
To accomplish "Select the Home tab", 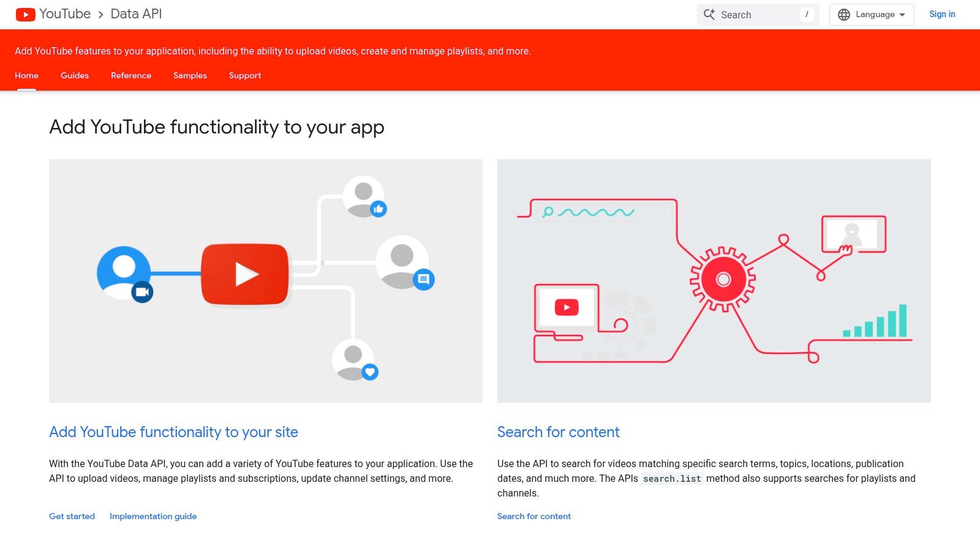I will tap(26, 75).
